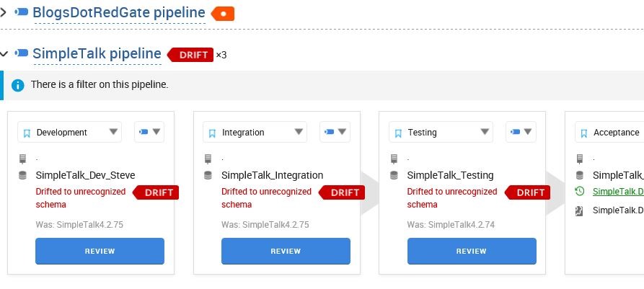This screenshot has height=289, width=644.
Task: Click the database icon beside SimpleTalk_Integration
Action: [208, 175]
